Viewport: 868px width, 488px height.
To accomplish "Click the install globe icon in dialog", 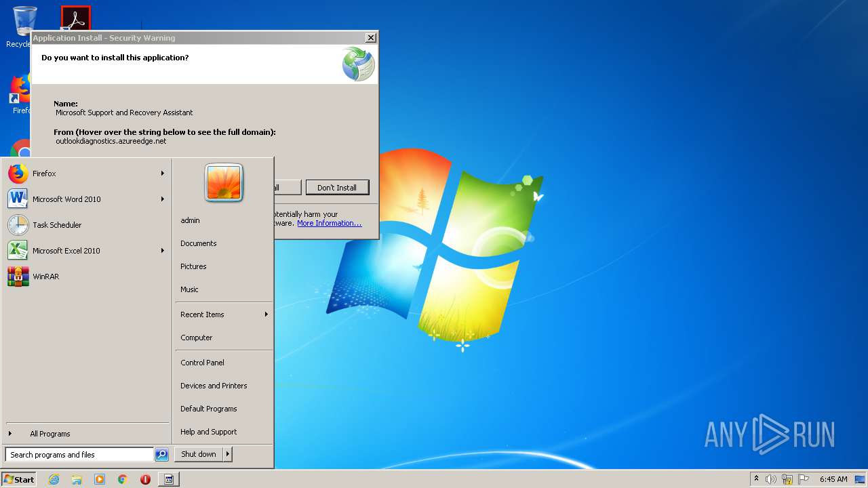I will click(358, 64).
